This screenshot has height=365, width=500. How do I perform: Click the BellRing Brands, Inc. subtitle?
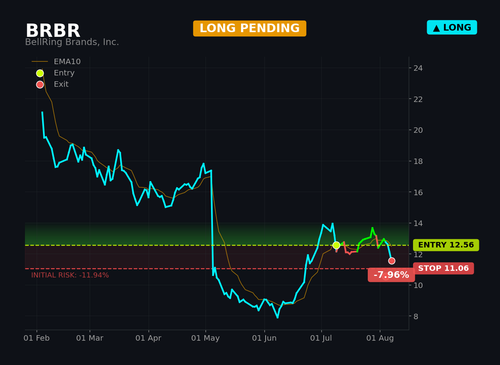(x=72, y=42)
